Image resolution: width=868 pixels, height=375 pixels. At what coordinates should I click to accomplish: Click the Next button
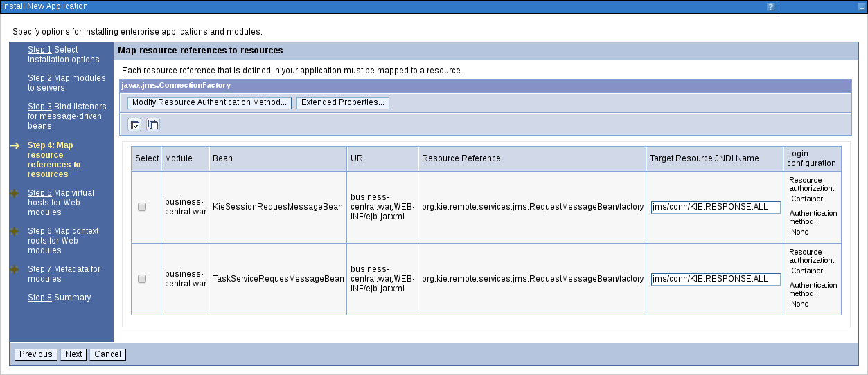(x=73, y=354)
